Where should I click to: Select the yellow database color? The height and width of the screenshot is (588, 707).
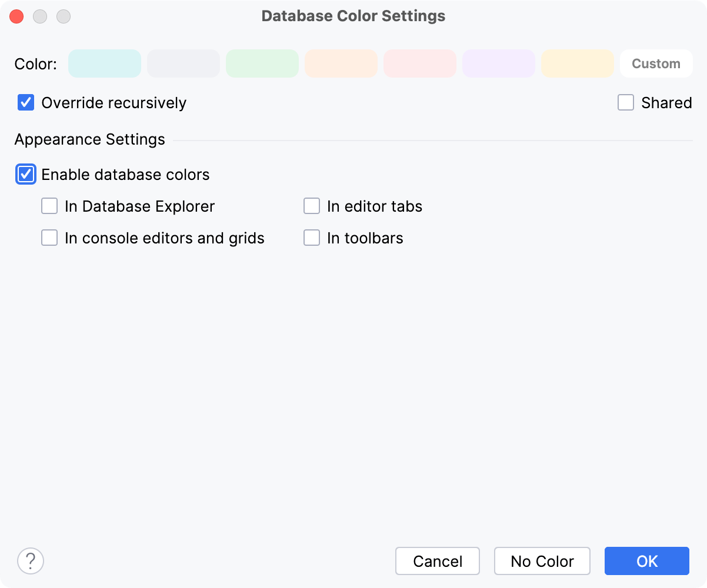tap(577, 64)
